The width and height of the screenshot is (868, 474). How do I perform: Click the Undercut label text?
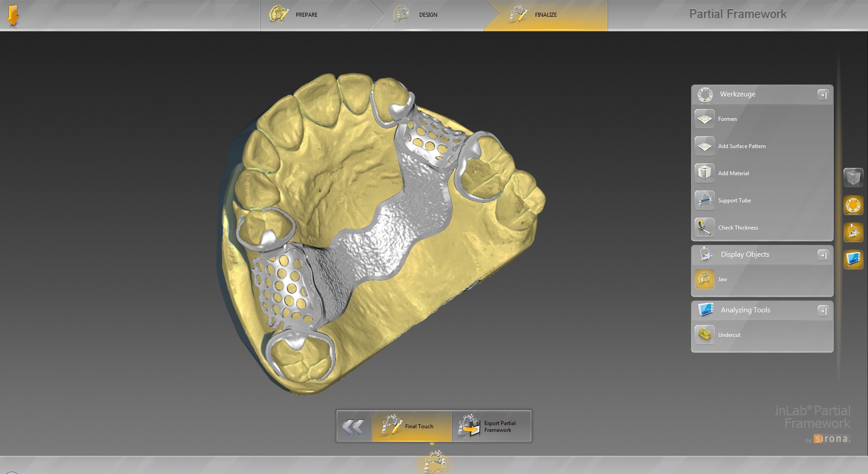729,335
